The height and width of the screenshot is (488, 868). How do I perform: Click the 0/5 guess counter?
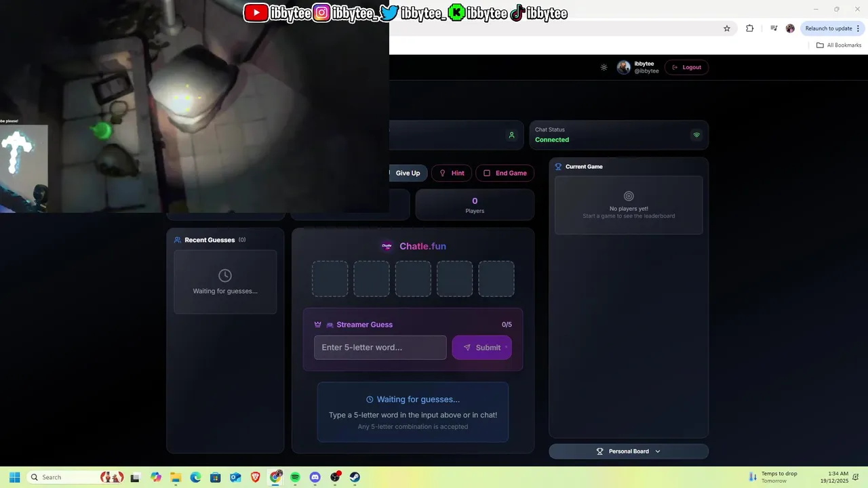507,325
